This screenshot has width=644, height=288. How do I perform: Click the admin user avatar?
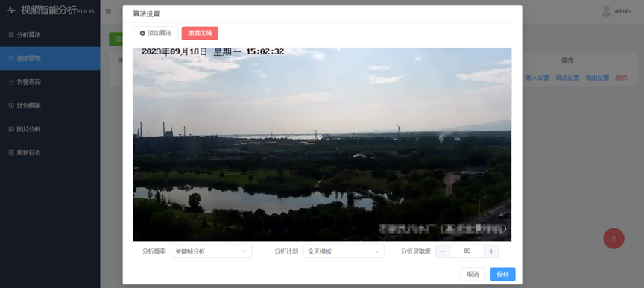[x=606, y=11]
